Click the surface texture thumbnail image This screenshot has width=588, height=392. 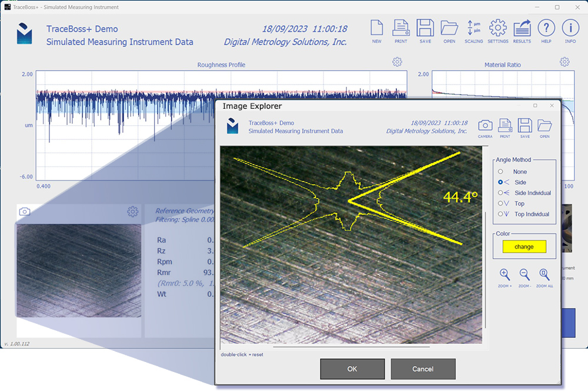coord(79,270)
